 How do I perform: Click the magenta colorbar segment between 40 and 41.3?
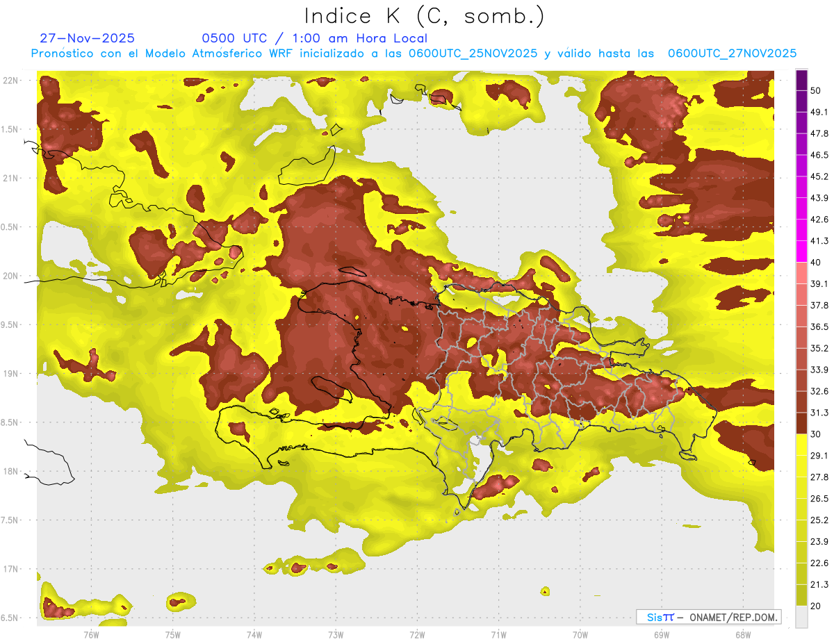(801, 251)
